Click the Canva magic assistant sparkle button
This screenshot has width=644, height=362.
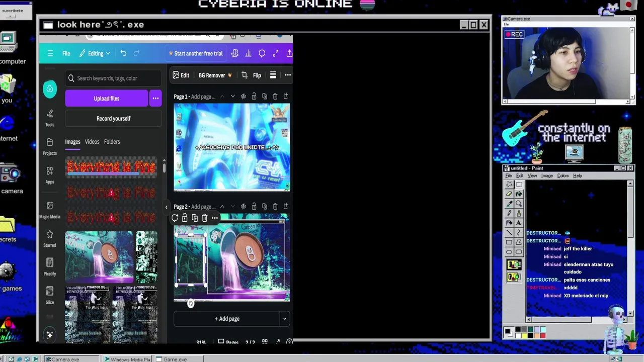(50, 335)
